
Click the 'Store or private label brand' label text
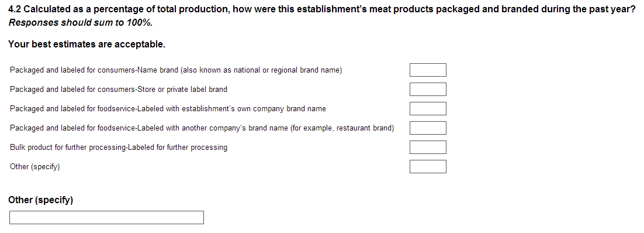(x=118, y=90)
